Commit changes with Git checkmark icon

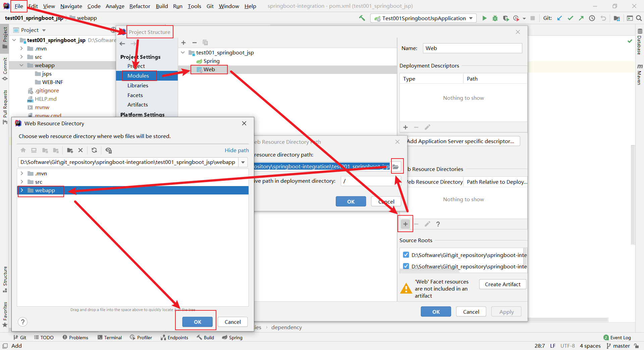coord(570,18)
